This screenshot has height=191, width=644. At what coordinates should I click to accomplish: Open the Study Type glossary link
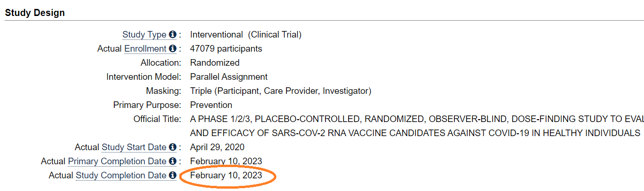[144, 35]
